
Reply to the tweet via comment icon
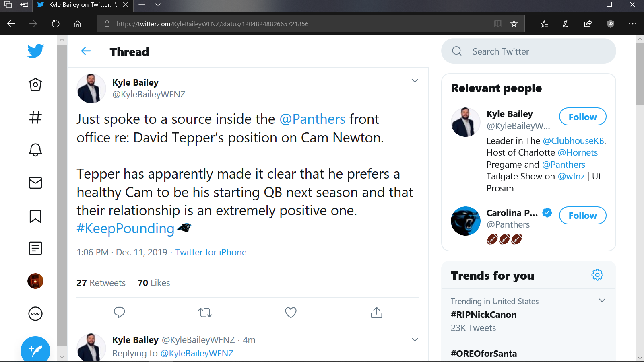coord(119,312)
